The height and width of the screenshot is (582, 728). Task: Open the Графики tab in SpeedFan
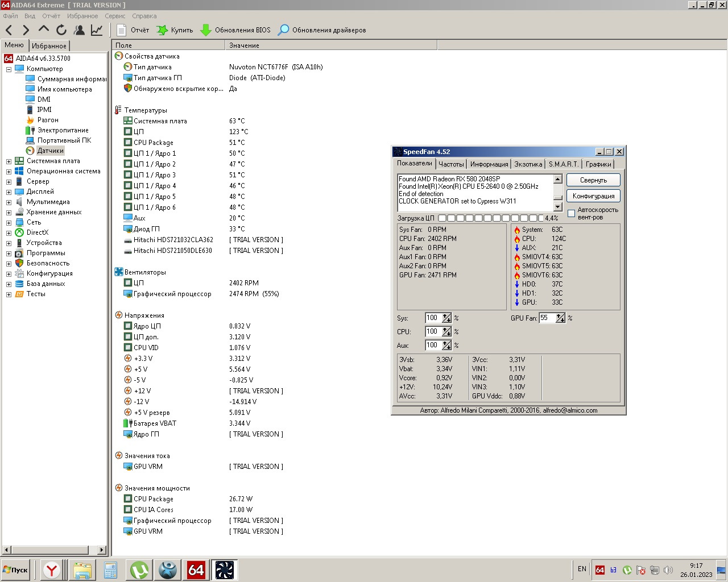pyautogui.click(x=598, y=164)
